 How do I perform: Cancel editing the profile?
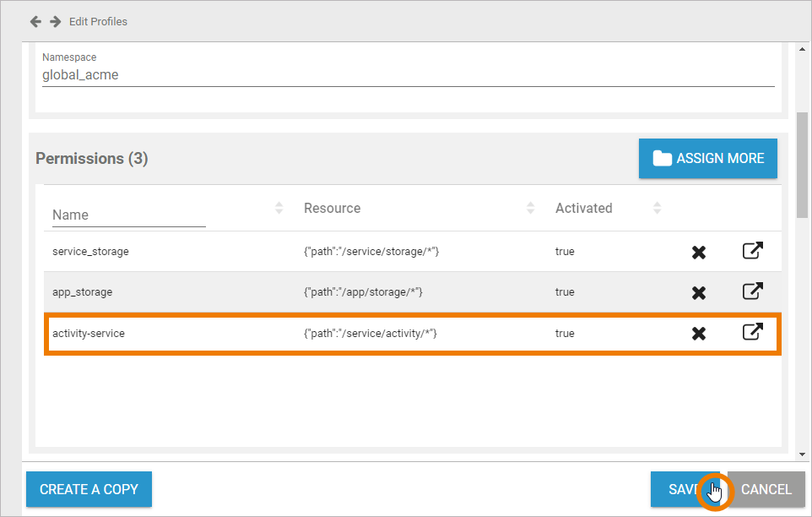(x=766, y=489)
